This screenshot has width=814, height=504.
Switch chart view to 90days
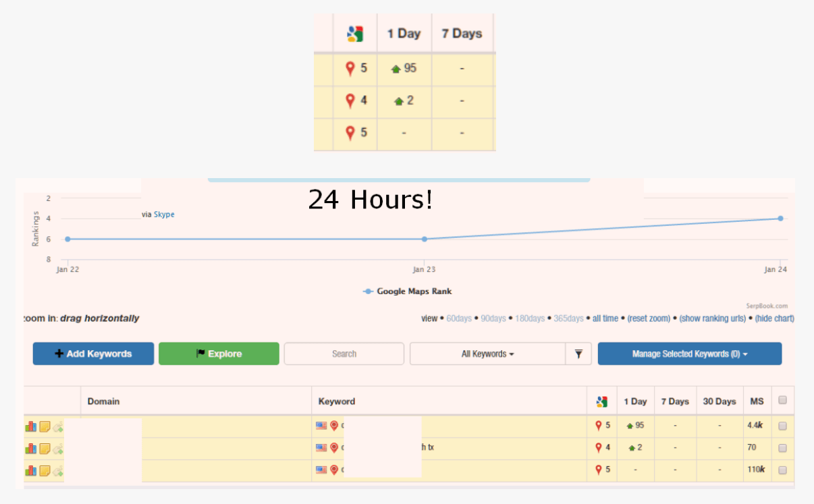pyautogui.click(x=493, y=318)
